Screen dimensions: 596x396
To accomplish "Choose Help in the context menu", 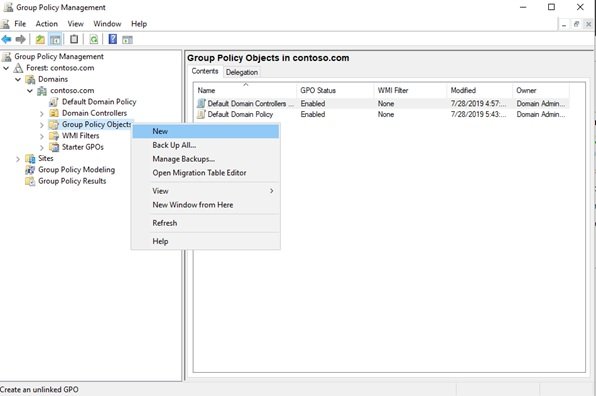I will click(x=206, y=241).
